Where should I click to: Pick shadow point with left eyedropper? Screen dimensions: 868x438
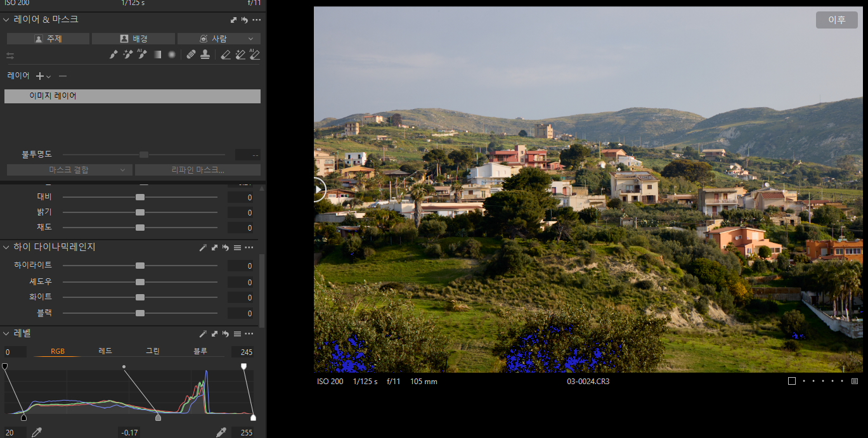[x=37, y=432]
